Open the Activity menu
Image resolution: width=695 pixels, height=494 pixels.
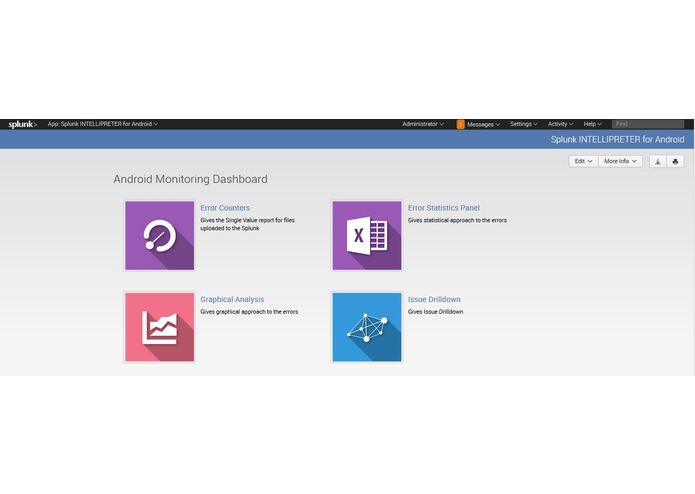coord(560,124)
